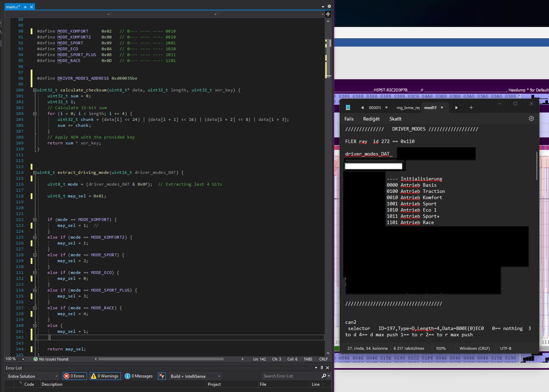The height and width of the screenshot is (392, 549).
Task: Toggle the 0 Errors filter
Action: point(74,376)
